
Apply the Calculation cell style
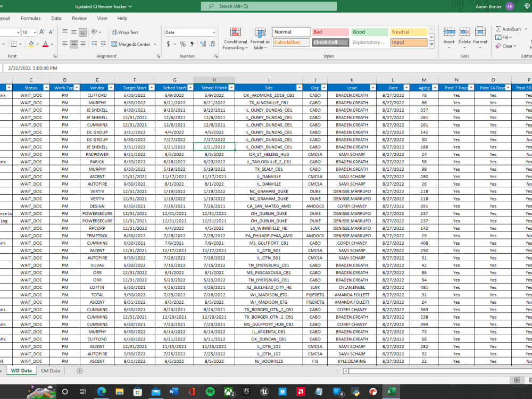click(x=291, y=42)
